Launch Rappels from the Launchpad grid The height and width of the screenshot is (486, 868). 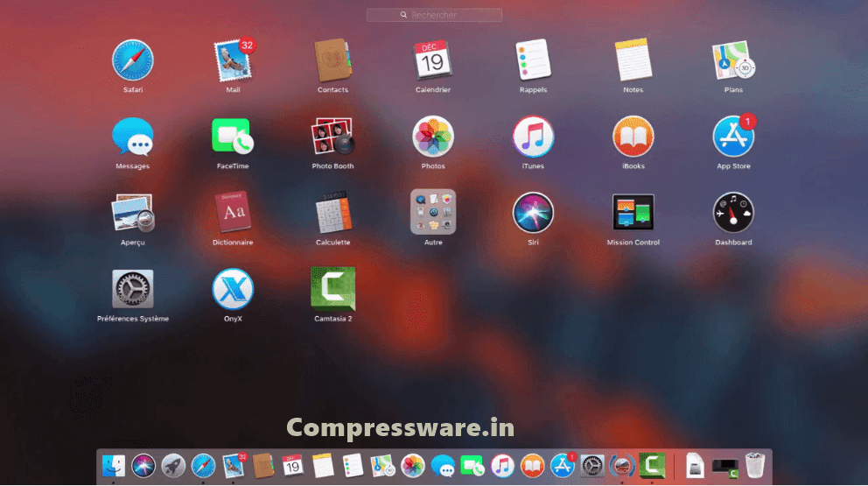pos(533,60)
